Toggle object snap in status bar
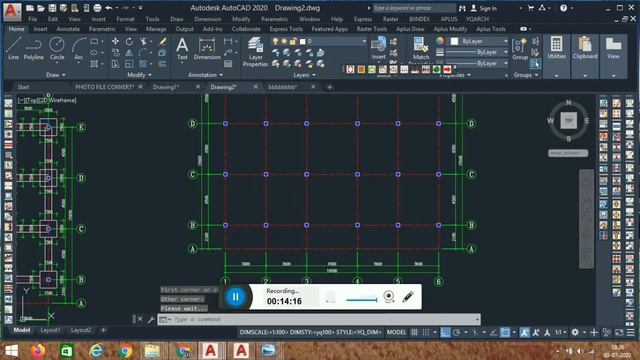The image size is (640, 360). [x=505, y=332]
